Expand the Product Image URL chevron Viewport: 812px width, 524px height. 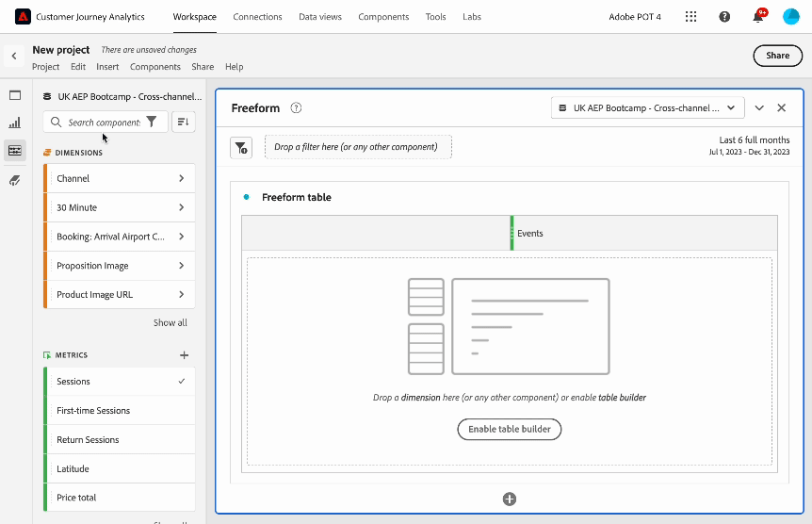point(181,294)
